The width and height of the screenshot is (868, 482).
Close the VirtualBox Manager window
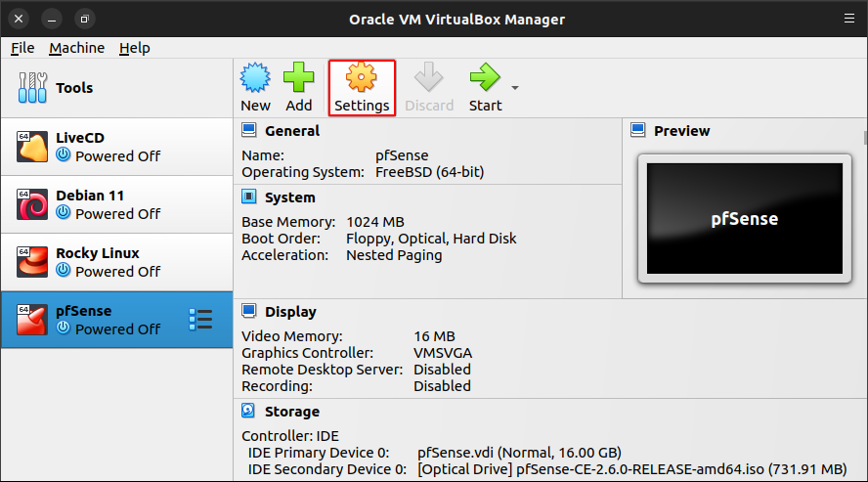coord(19,19)
